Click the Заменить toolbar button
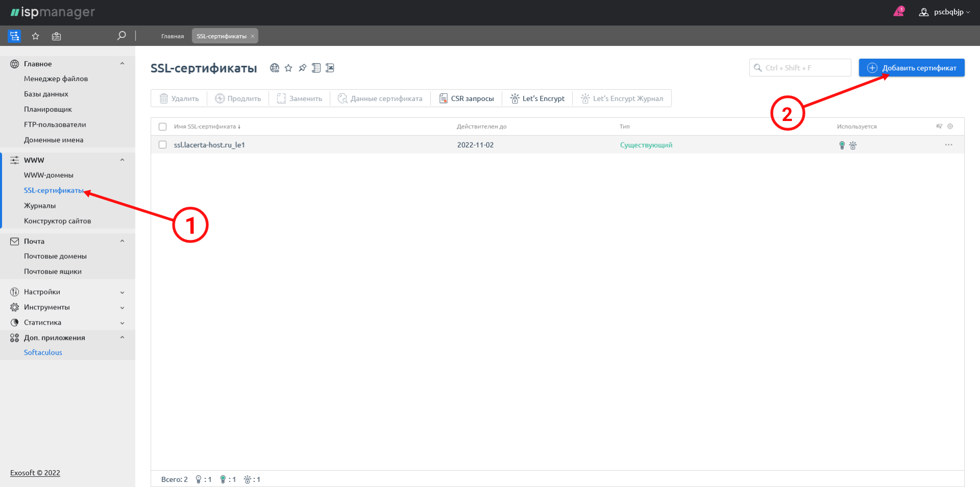 pos(300,99)
